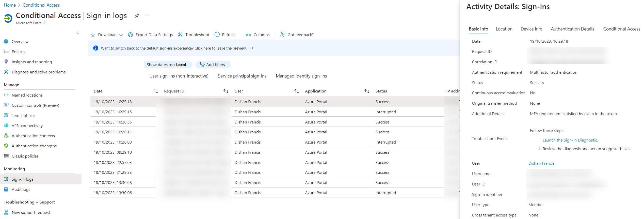Click the Overview info icon in sidebar
This screenshot has height=219, width=644.
pyautogui.click(x=6, y=41)
